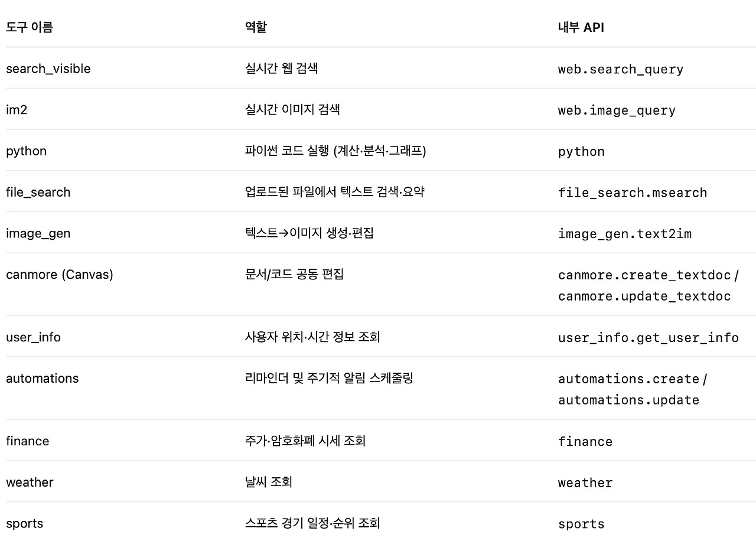Click canmore.update_textdoc API code
This screenshot has height=541, width=756.
644,296
